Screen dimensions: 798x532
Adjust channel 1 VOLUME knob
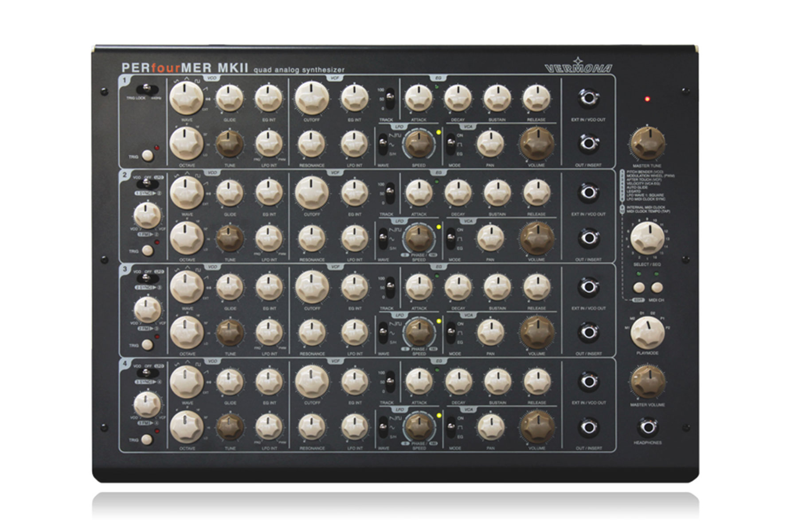(536, 144)
